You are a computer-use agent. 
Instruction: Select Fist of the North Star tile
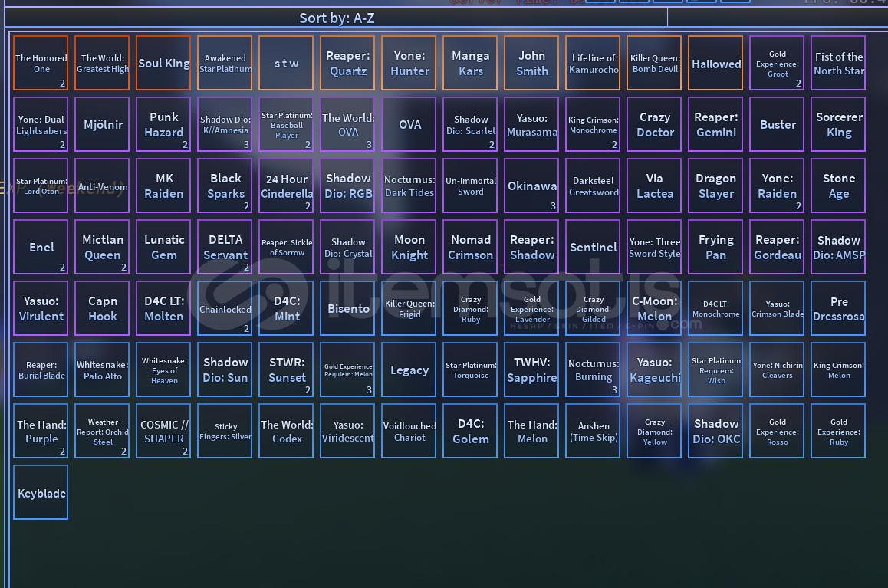838,63
